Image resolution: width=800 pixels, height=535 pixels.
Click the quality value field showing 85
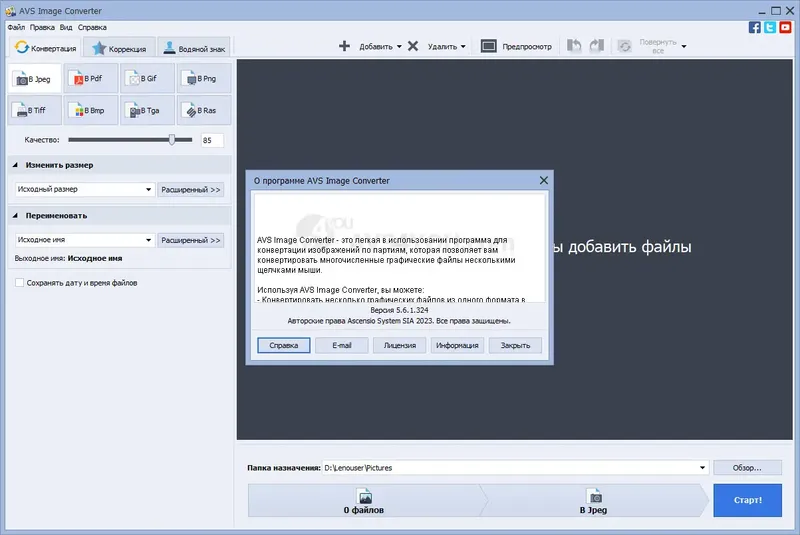coord(212,140)
